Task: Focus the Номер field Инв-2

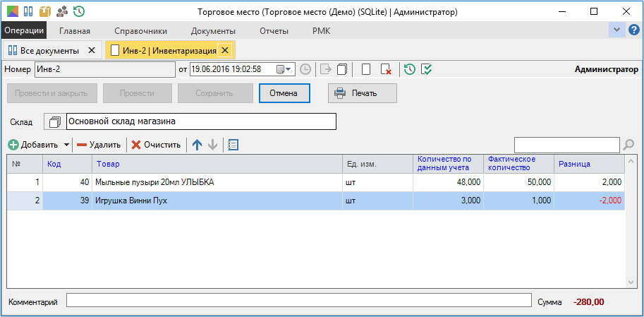Action: point(105,69)
